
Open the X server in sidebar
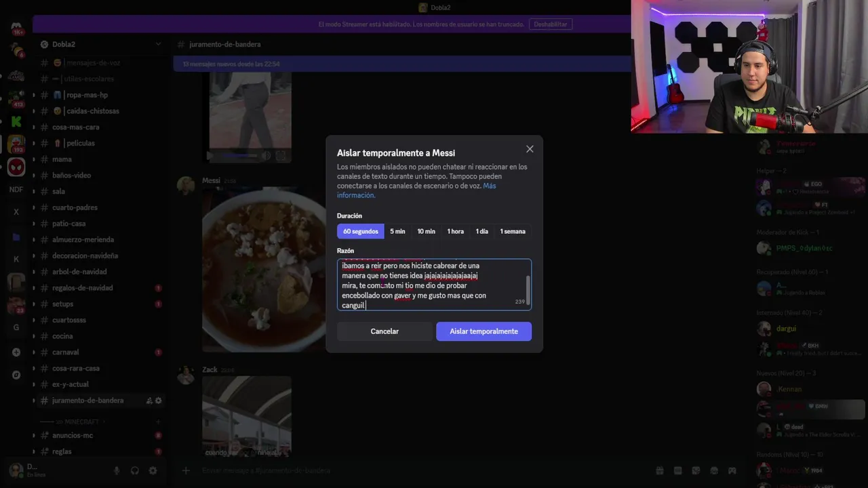coord(16,212)
